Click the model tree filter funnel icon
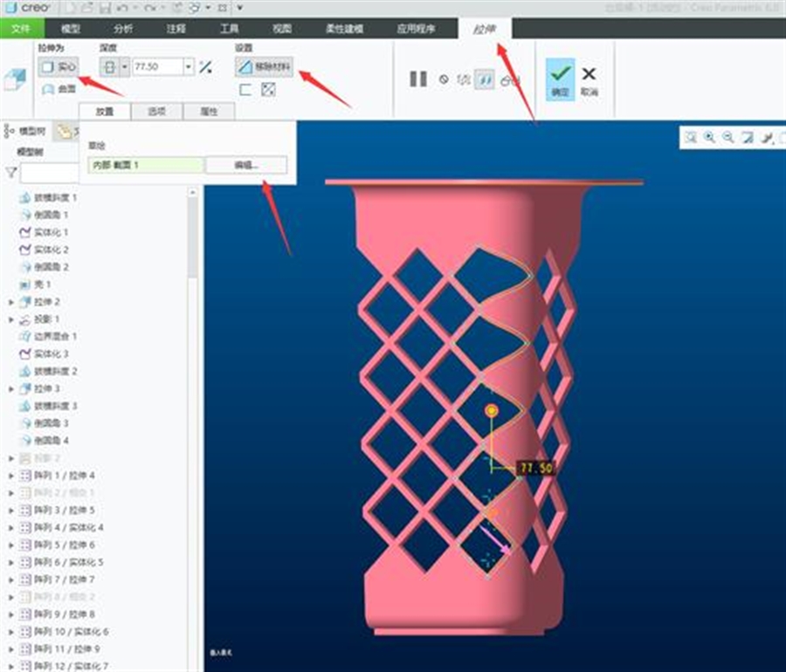 point(10,174)
